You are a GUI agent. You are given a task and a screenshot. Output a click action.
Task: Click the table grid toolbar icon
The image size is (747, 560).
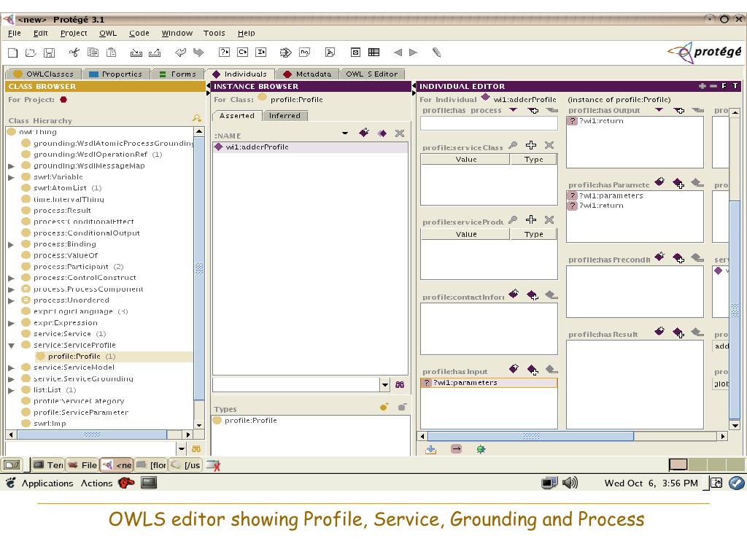coord(374,52)
